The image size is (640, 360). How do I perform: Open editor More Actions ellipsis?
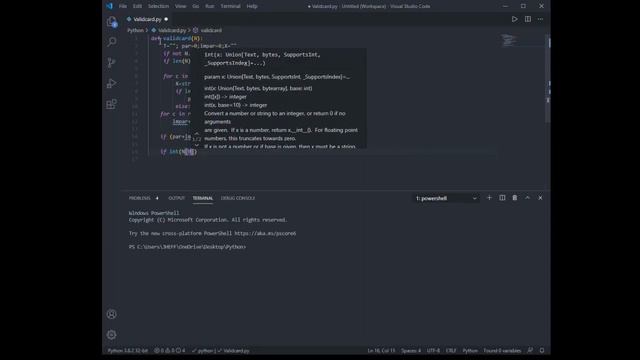[x=540, y=19]
